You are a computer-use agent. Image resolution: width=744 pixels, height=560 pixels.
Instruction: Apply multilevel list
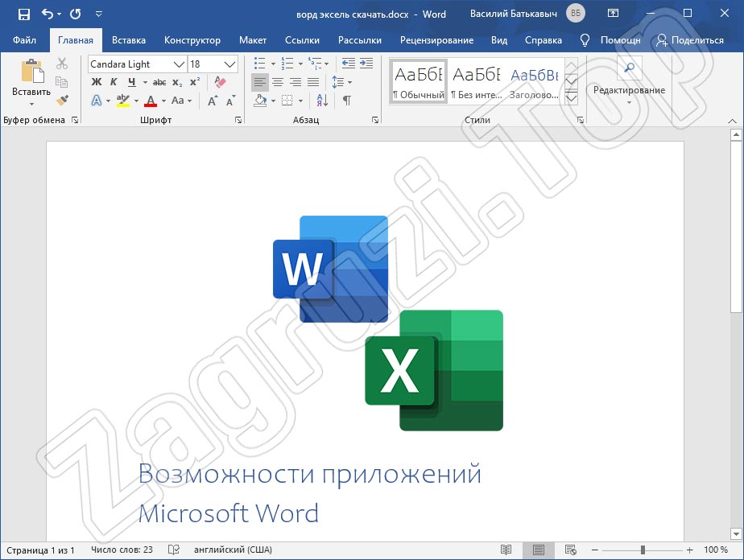[x=314, y=64]
